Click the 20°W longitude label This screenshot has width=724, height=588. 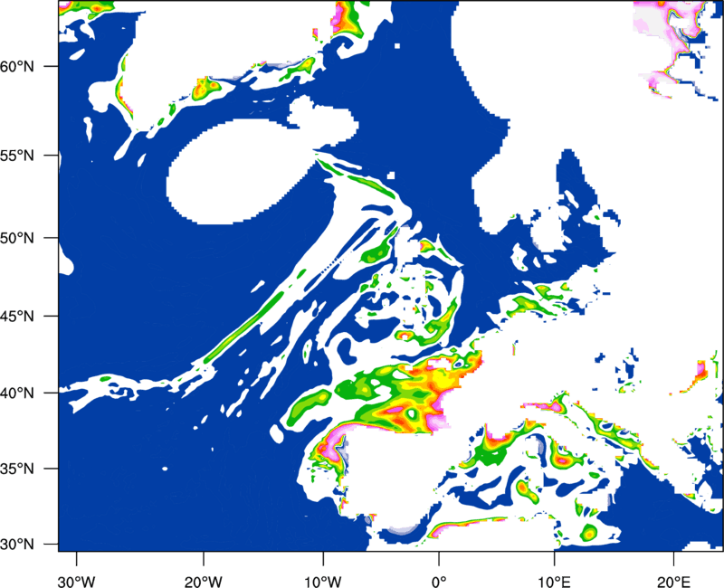tap(204, 582)
